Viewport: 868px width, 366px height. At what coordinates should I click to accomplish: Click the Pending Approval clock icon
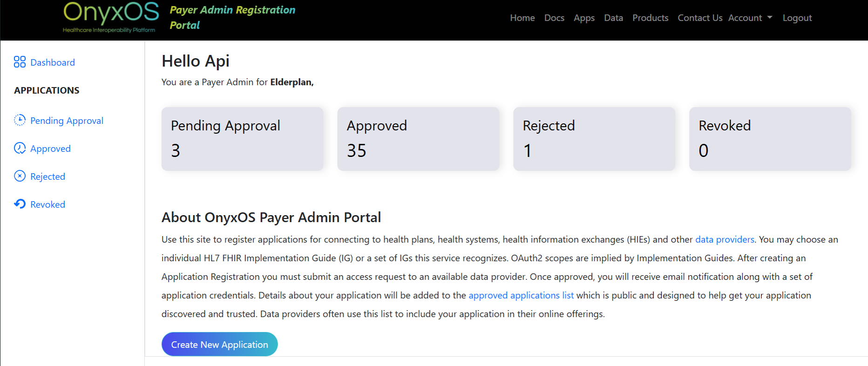coord(20,120)
